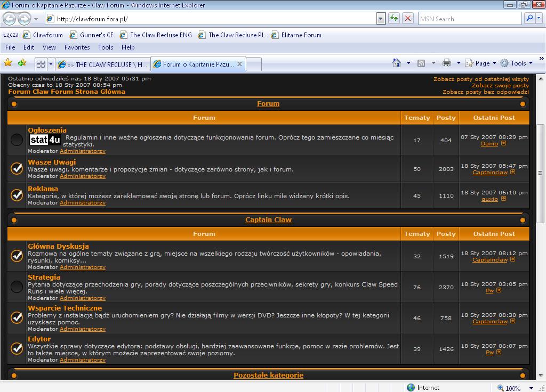
Task: Open the tab list dropdown arrow
Action: tap(51, 64)
